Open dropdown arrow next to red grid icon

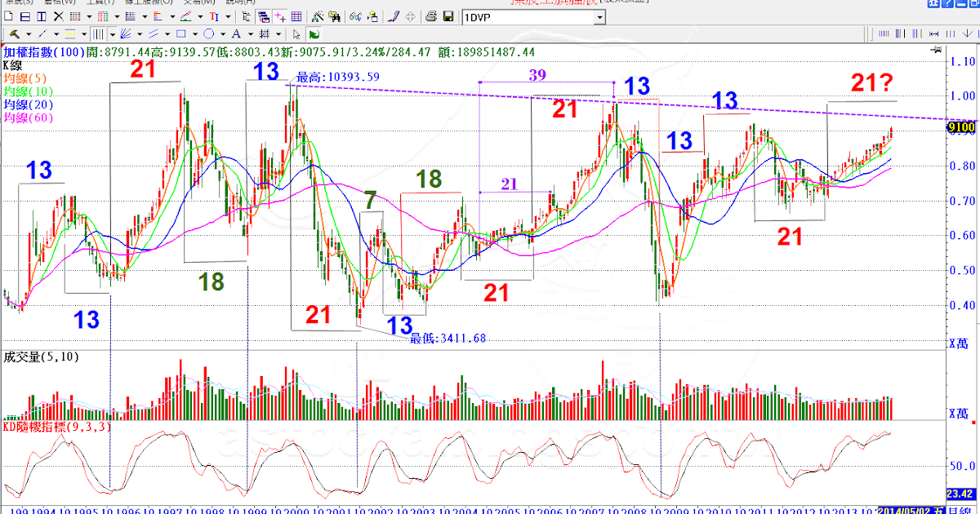coord(88,16)
